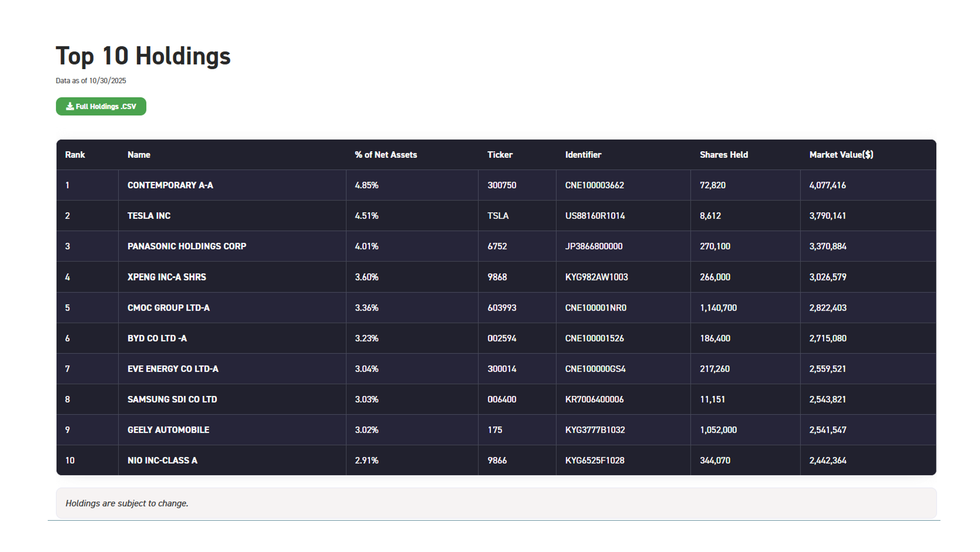This screenshot has width=980, height=552.
Task: Click the Rank column header
Action: (75, 155)
